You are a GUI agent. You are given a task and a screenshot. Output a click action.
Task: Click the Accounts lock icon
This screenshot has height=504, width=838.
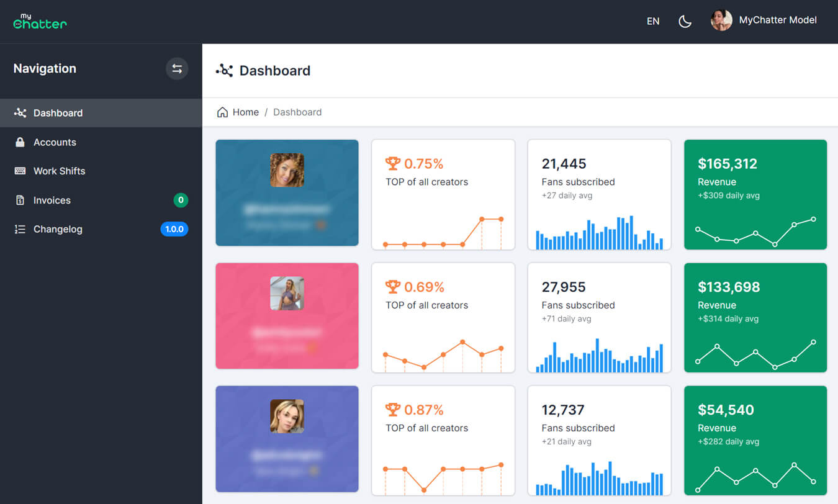[x=20, y=142]
